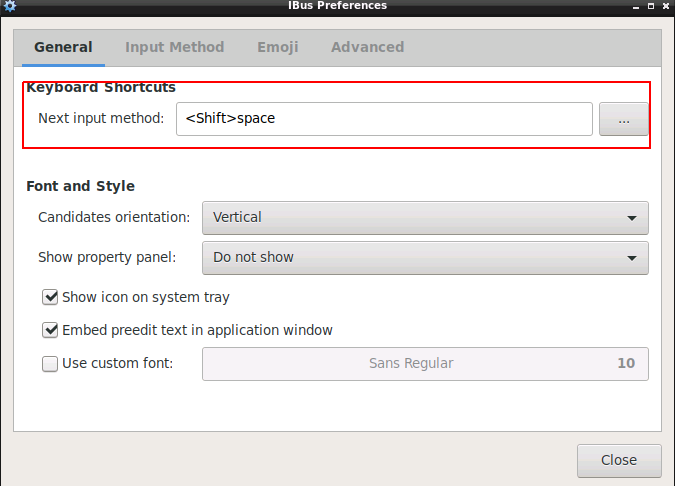Click font size 10 on font chooser
The height and width of the screenshot is (486, 675).
(626, 363)
